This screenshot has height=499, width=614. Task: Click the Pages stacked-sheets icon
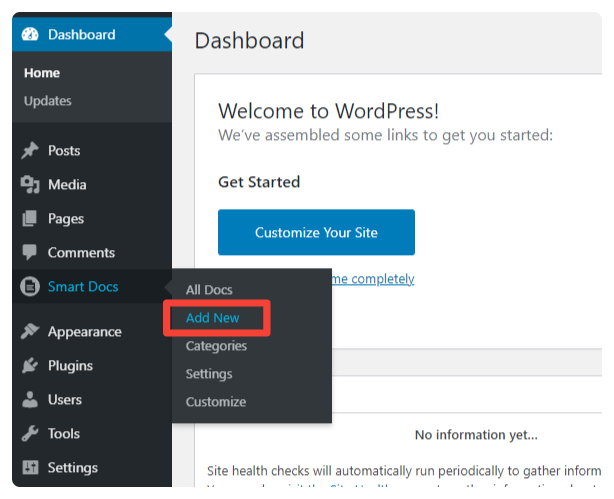tap(29, 219)
